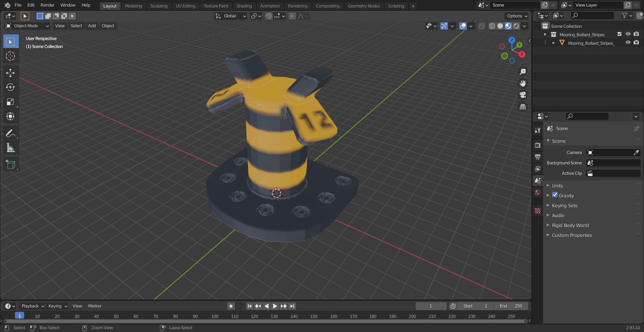Uncheck Mooring_Bollard_Stripes collection exclude checkbox
Viewport: 644px width, 332px height.
click(619, 34)
